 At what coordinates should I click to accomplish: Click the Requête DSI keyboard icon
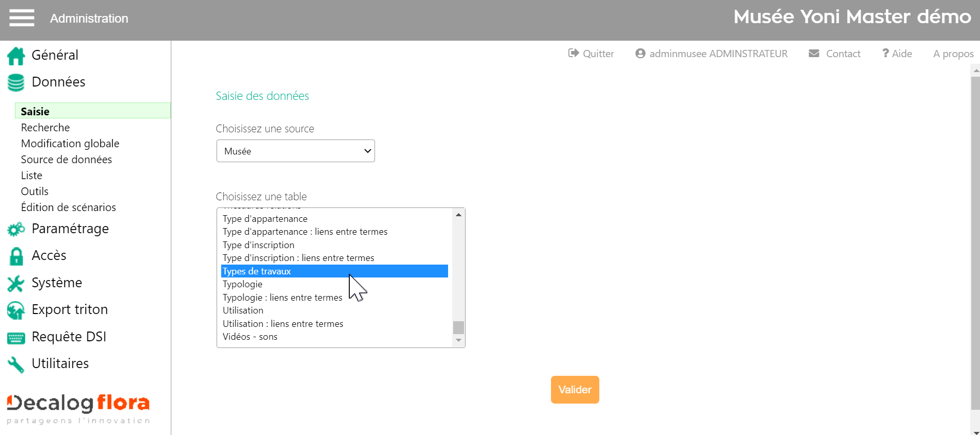click(16, 338)
